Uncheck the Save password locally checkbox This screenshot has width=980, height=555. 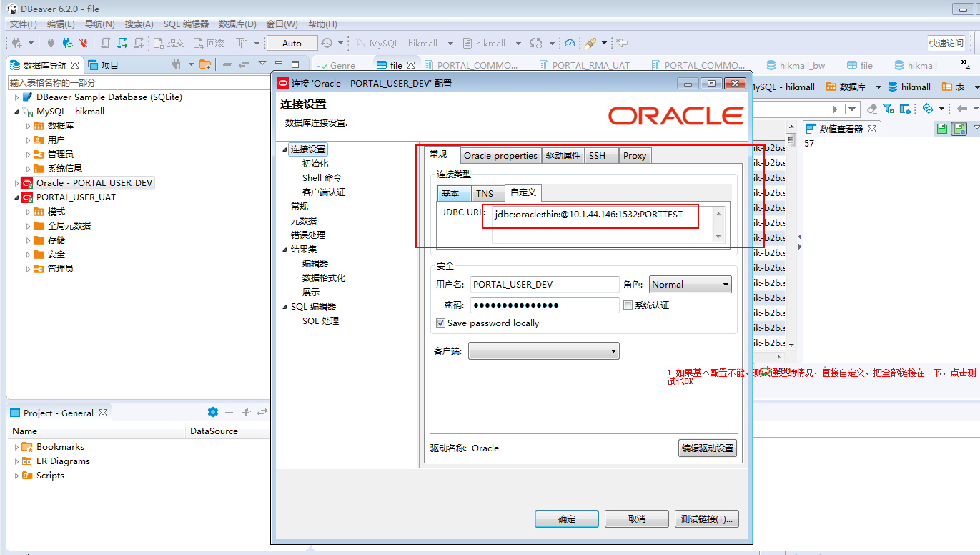pyautogui.click(x=442, y=322)
